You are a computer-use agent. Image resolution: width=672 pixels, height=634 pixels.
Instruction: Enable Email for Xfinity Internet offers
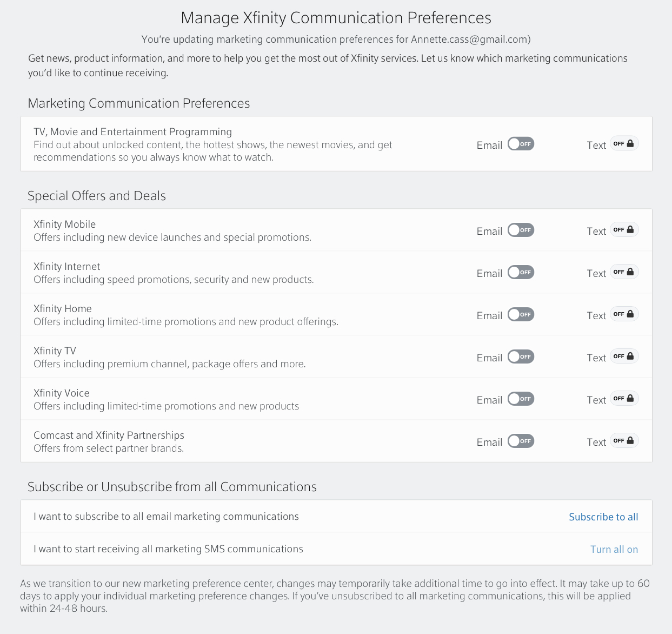click(x=521, y=272)
